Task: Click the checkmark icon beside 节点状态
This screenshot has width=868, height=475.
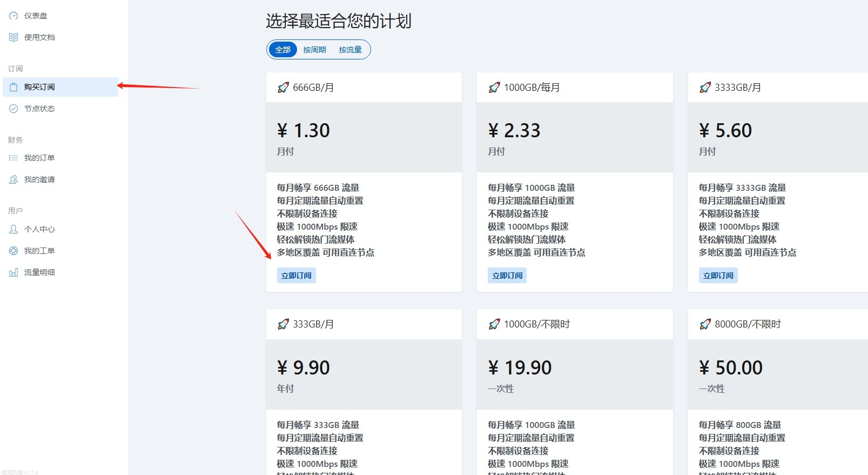Action: tap(14, 109)
